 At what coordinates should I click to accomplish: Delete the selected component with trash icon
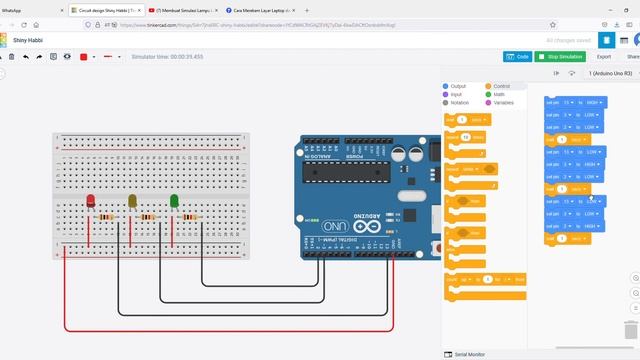pos(11,57)
